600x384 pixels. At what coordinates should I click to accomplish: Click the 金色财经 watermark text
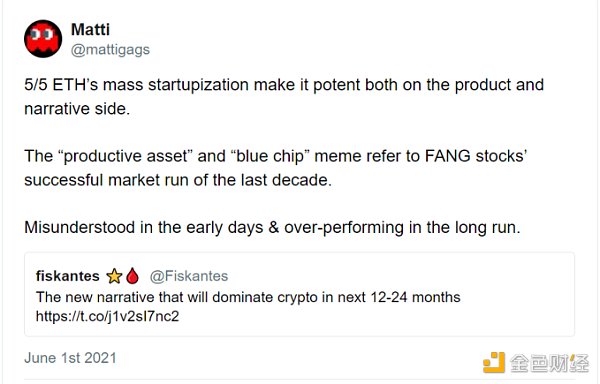(549, 363)
